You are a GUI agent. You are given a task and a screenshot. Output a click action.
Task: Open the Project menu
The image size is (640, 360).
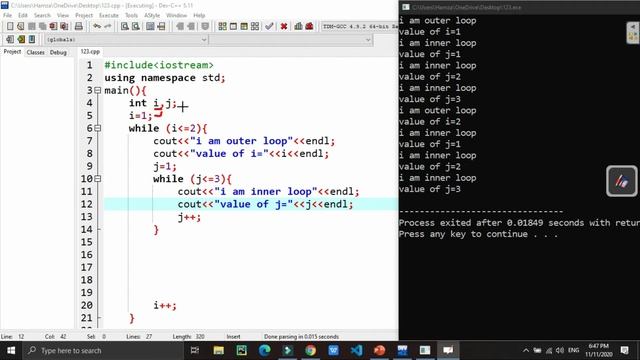point(84,15)
